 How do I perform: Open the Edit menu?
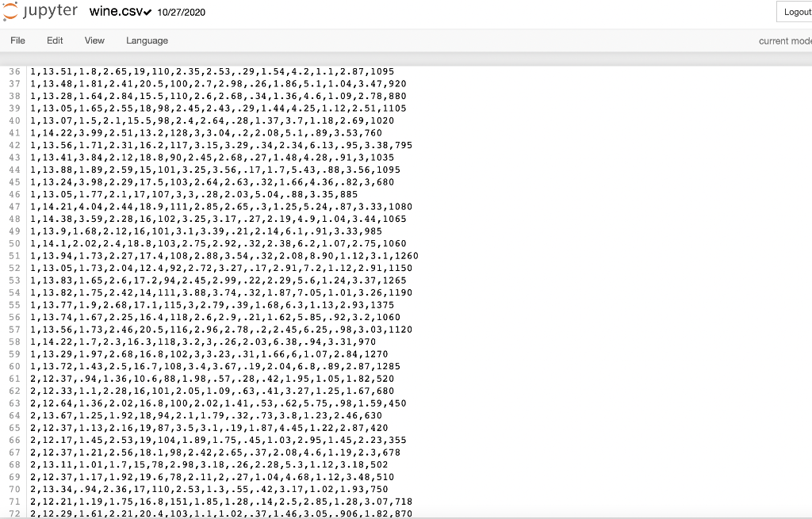(55, 40)
